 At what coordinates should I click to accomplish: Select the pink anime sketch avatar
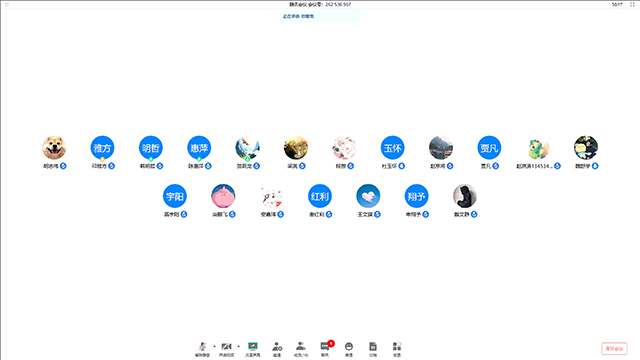(x=344, y=147)
